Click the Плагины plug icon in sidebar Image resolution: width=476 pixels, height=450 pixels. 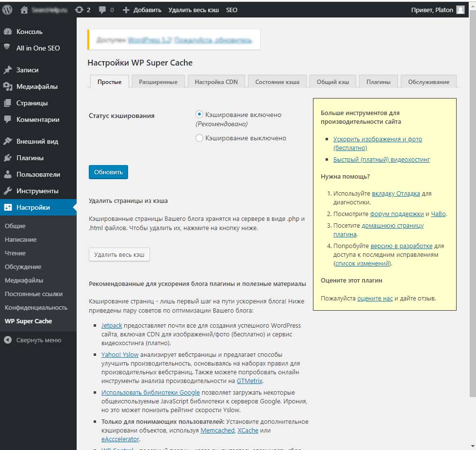[8, 158]
